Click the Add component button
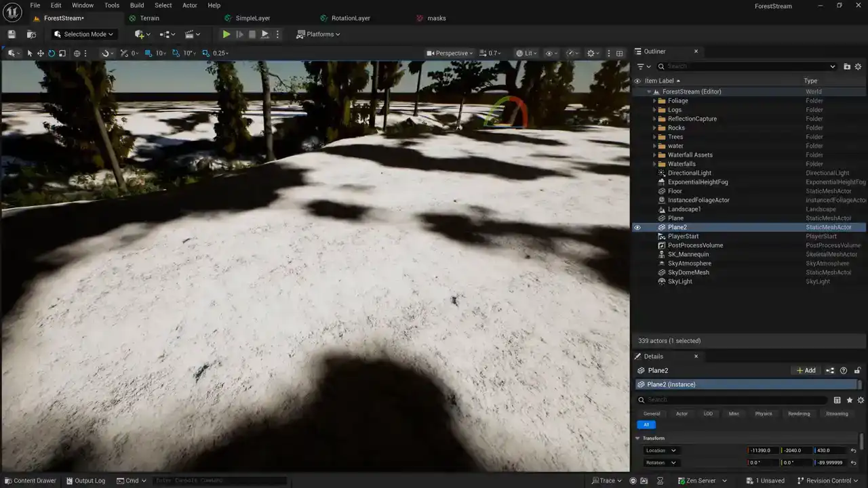Viewport: 868px width, 488px height. 806,371
